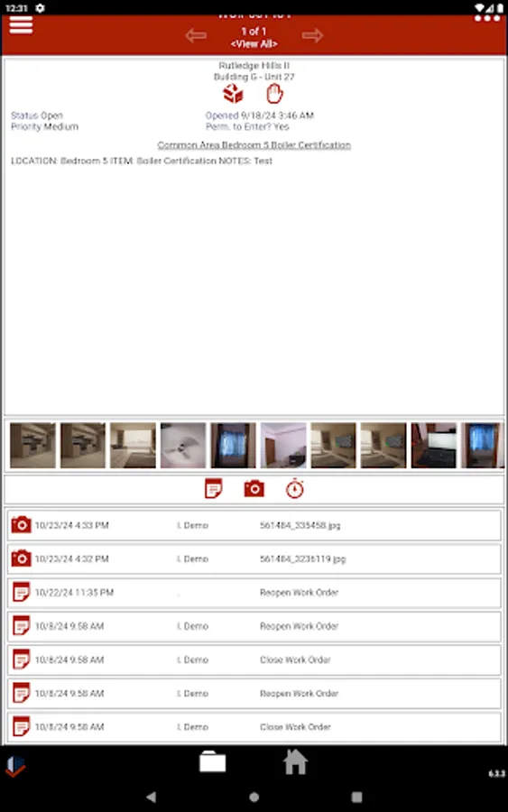Select file 561484_335458.jpg
The height and width of the screenshot is (812, 508).
(x=300, y=526)
